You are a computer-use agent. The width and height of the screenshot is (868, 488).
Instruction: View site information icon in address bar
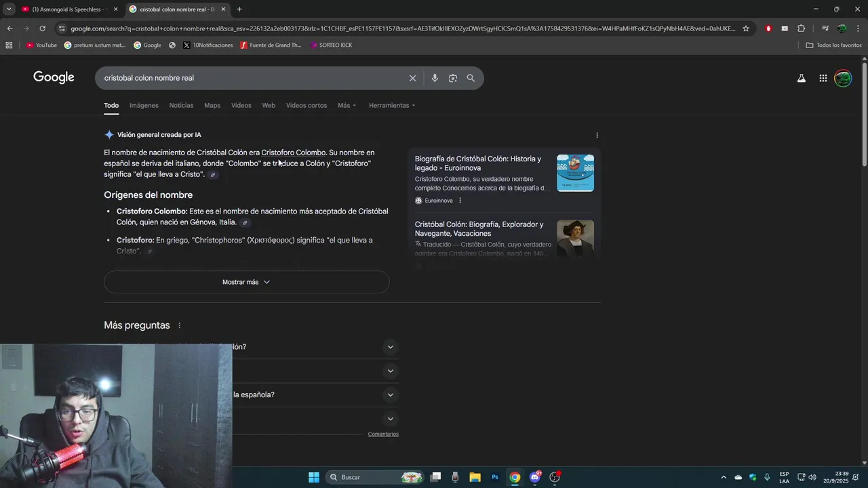[62, 28]
